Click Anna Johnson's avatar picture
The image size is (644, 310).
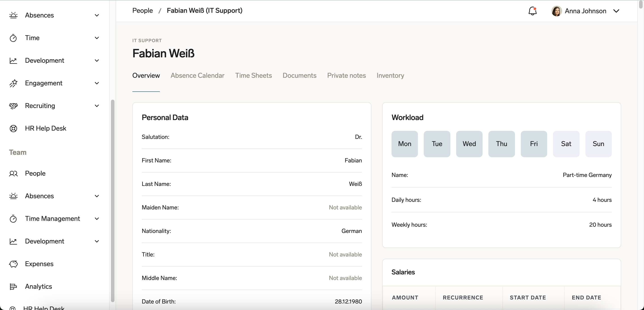(556, 11)
